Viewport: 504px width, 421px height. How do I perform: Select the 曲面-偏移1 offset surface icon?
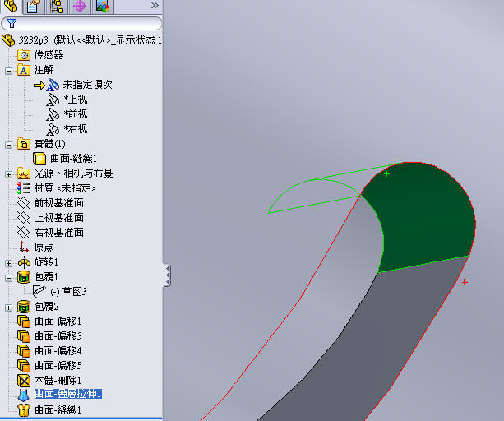[24, 322]
